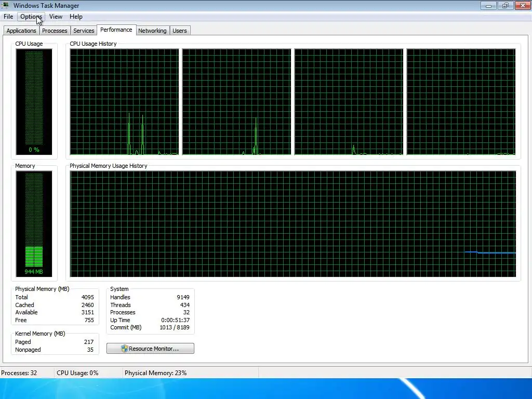This screenshot has height=399, width=532.
Task: Click the Physical Memory (MB) group heading
Action: 42,289
